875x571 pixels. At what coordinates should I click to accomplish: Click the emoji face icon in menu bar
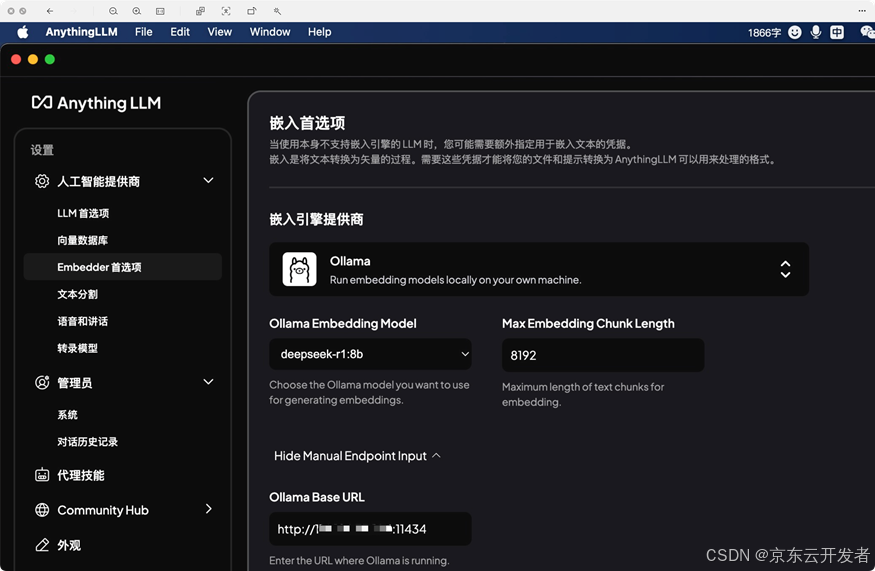(795, 32)
